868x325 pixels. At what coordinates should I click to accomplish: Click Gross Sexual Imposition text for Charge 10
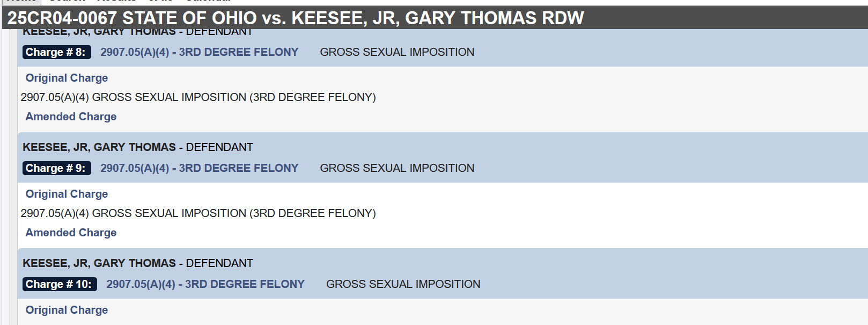pyautogui.click(x=403, y=284)
